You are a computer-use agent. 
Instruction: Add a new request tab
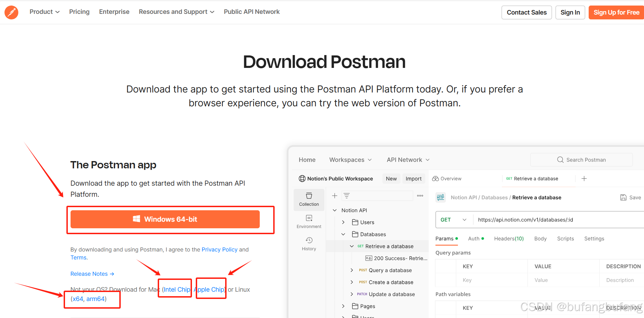coord(584,178)
